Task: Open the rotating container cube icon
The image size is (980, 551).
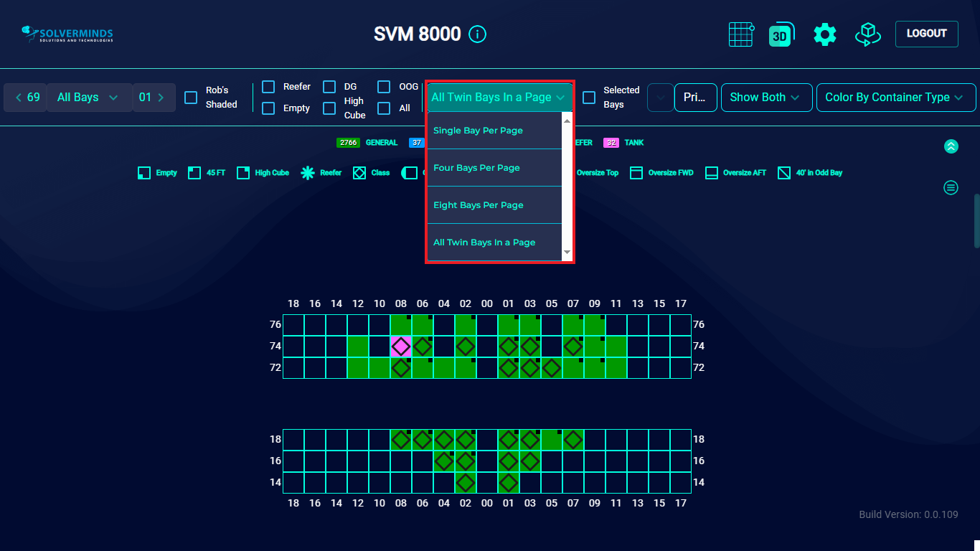Action: pyautogui.click(x=867, y=34)
